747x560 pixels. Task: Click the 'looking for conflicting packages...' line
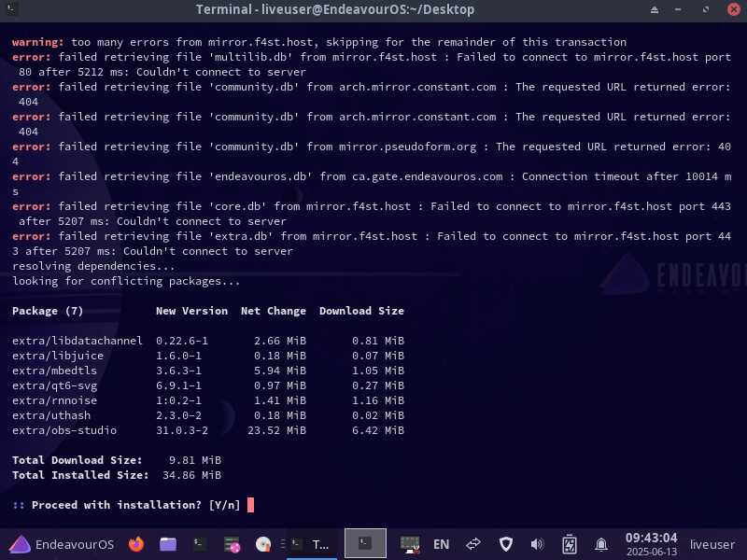tap(126, 281)
